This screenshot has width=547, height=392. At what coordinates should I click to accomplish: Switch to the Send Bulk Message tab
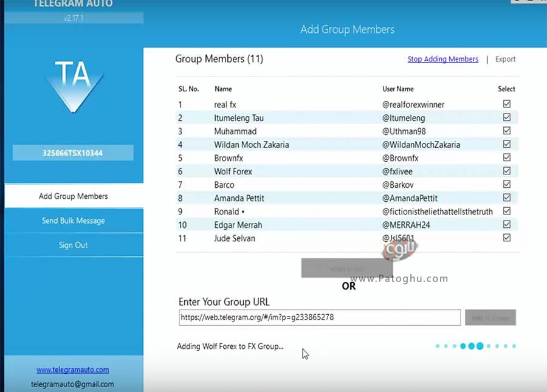[x=74, y=221]
